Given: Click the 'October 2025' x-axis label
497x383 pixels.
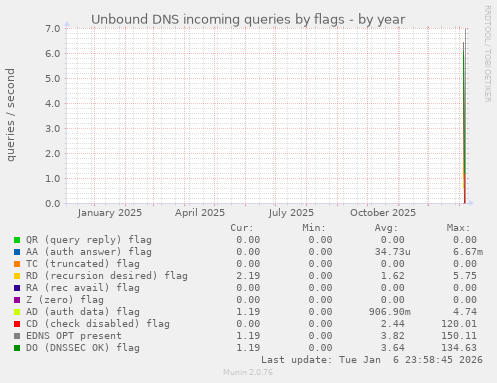Looking at the screenshot, I should (x=383, y=213).
